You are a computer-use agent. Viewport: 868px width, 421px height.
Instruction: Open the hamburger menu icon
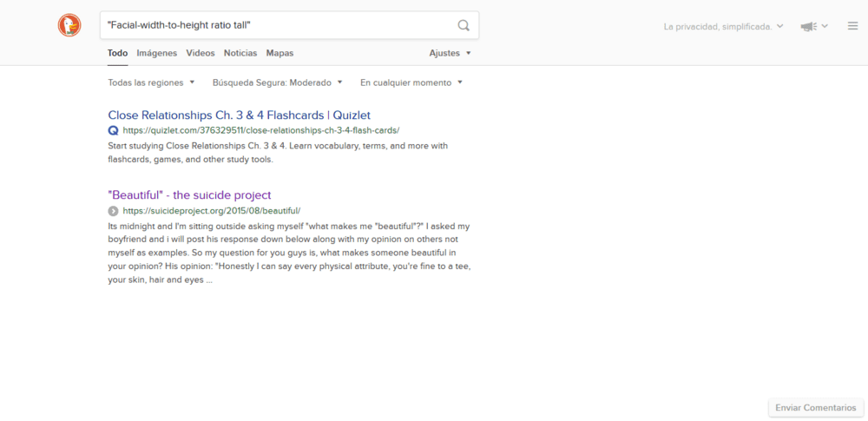pyautogui.click(x=852, y=25)
